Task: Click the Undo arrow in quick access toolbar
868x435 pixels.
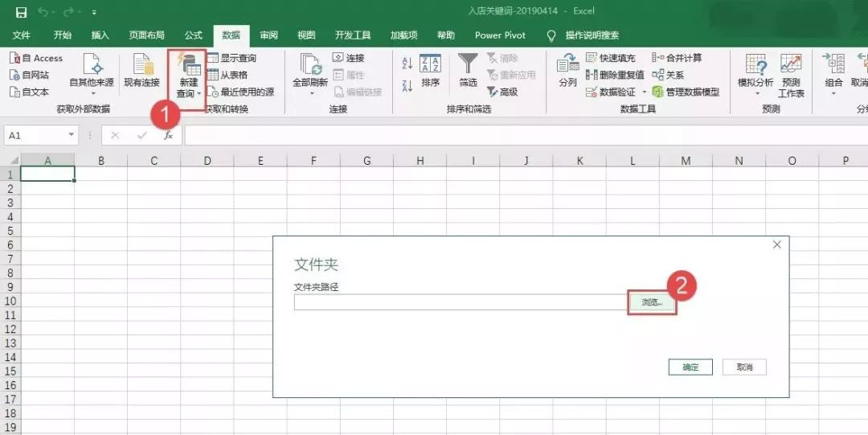Action: (x=43, y=12)
